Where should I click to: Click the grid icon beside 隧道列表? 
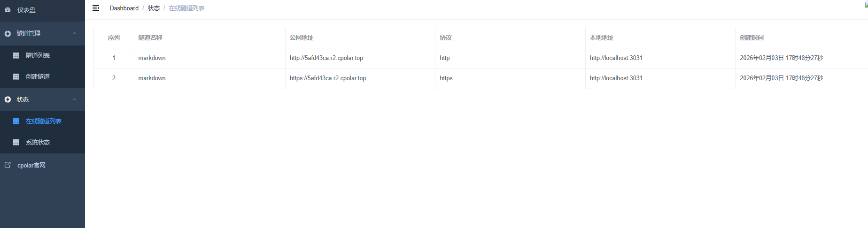(x=16, y=55)
